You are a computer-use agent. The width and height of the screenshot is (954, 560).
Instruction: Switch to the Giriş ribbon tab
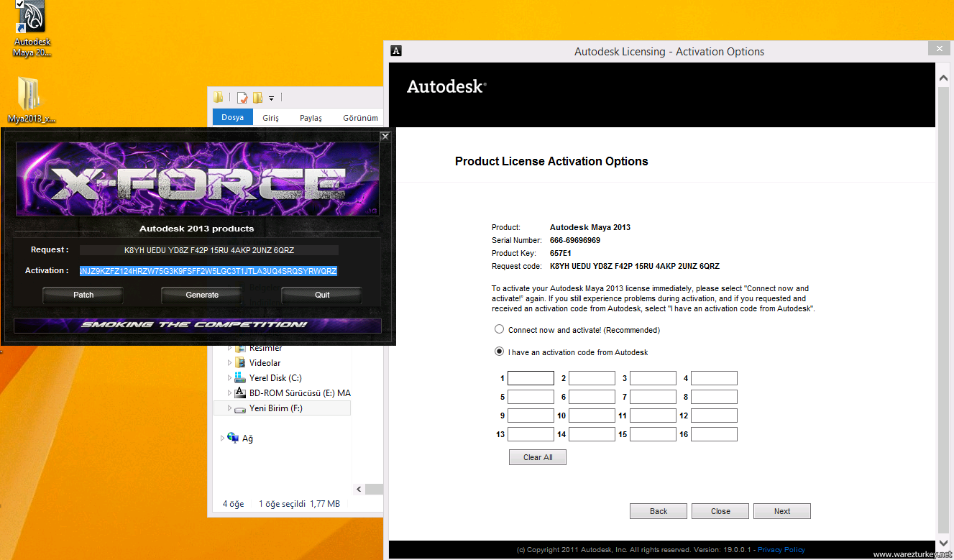coord(270,118)
